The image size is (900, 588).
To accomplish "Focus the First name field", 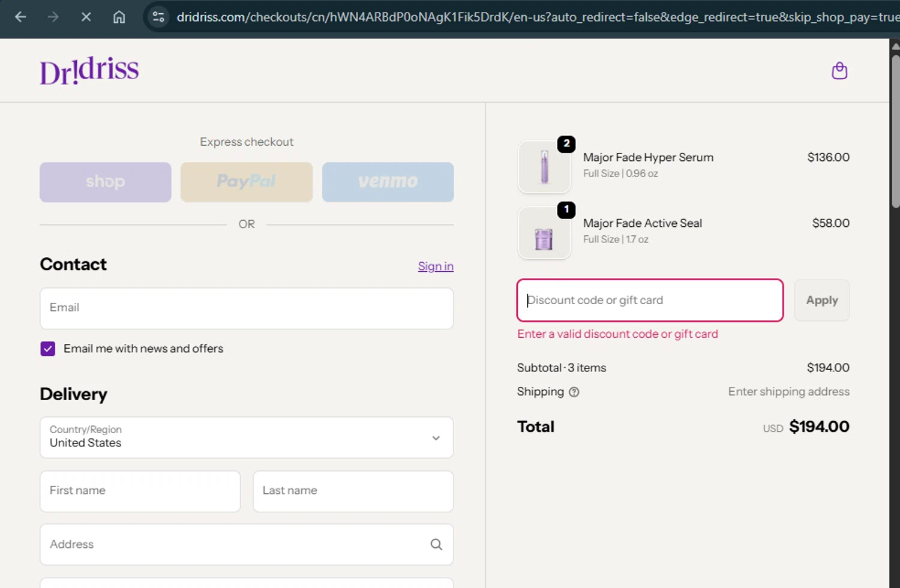I will (140, 491).
